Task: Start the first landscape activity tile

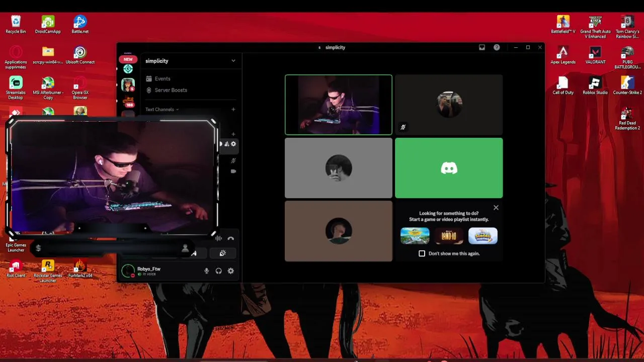Action: [x=415, y=236]
